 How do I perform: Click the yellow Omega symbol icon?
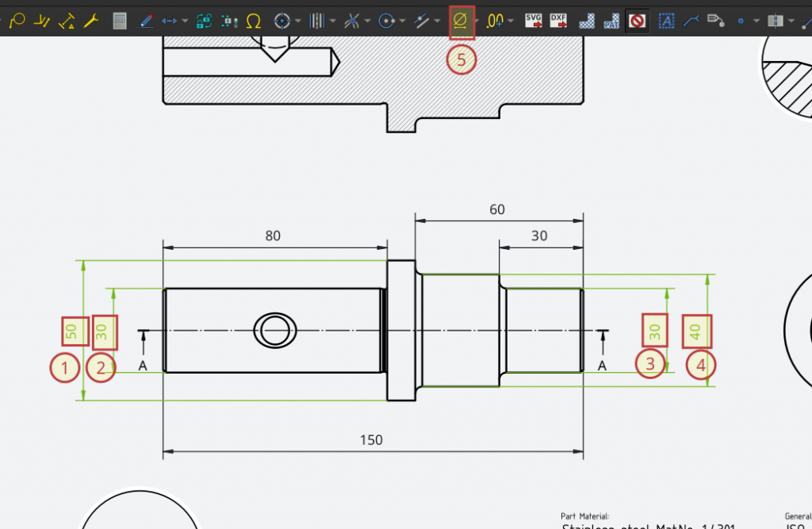coord(254,21)
